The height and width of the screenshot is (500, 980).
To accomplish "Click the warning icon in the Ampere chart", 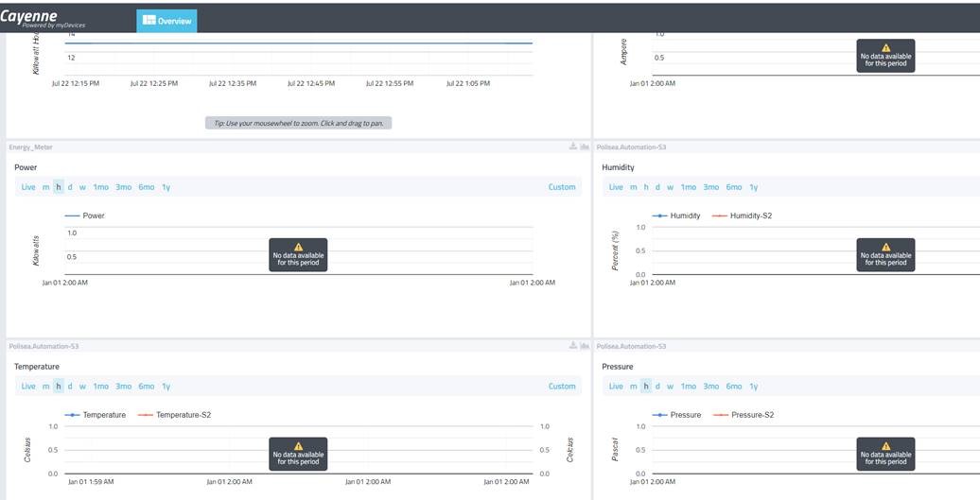I will pos(885,47).
